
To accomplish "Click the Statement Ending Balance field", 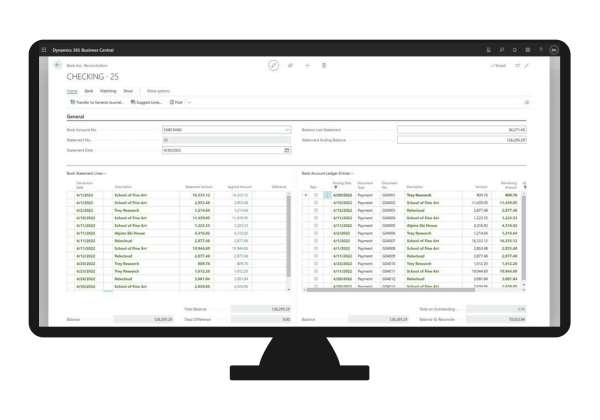I will 461,140.
